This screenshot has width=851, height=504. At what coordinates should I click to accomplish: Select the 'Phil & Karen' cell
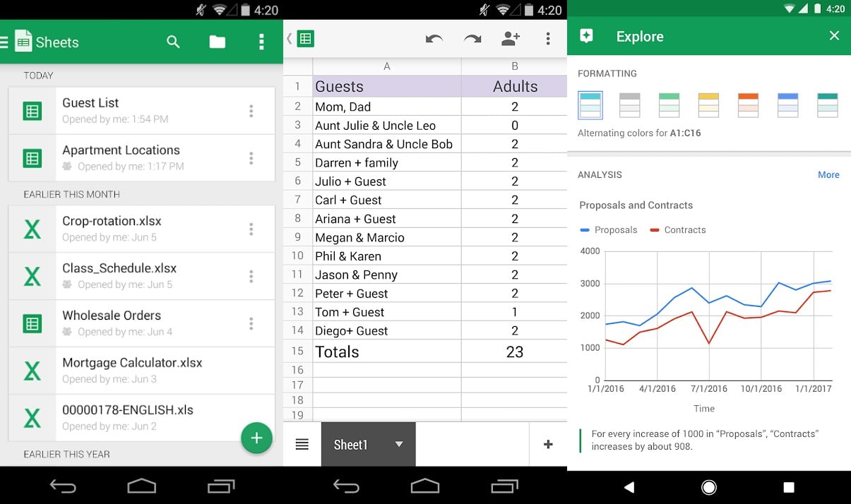point(387,256)
